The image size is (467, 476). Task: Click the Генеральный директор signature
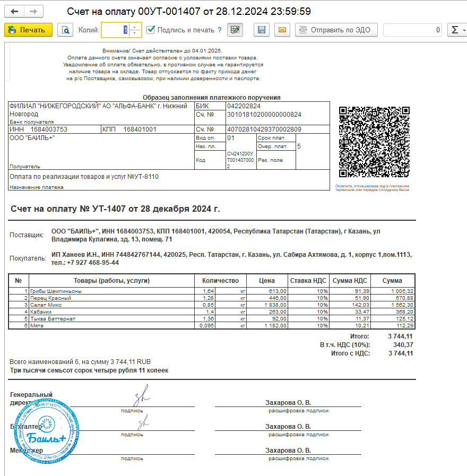tap(142, 395)
